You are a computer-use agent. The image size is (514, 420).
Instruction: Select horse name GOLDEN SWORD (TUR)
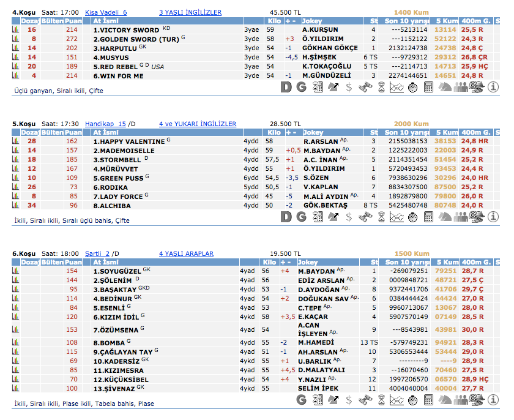(136, 39)
